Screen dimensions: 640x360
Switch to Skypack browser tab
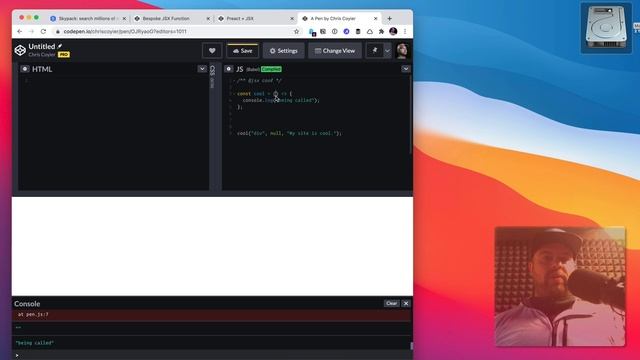tap(88, 18)
